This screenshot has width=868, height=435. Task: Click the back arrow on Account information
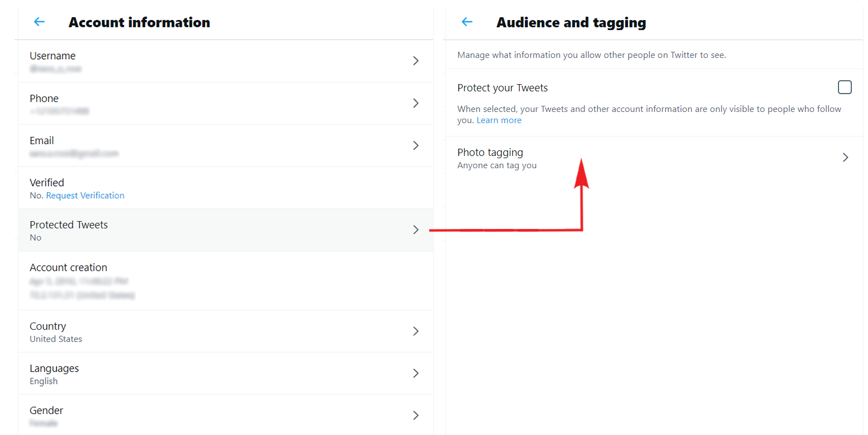point(39,22)
